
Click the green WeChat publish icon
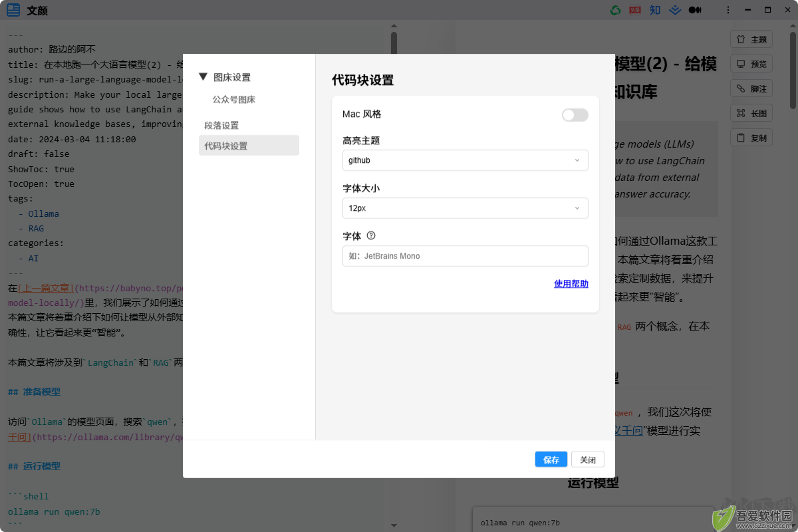click(x=615, y=10)
